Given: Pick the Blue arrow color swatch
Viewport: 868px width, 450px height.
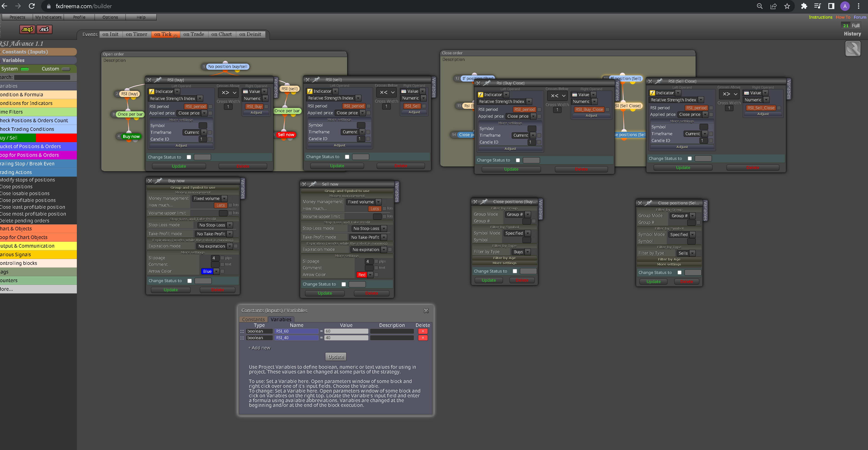Looking at the screenshot, I should coord(207,271).
